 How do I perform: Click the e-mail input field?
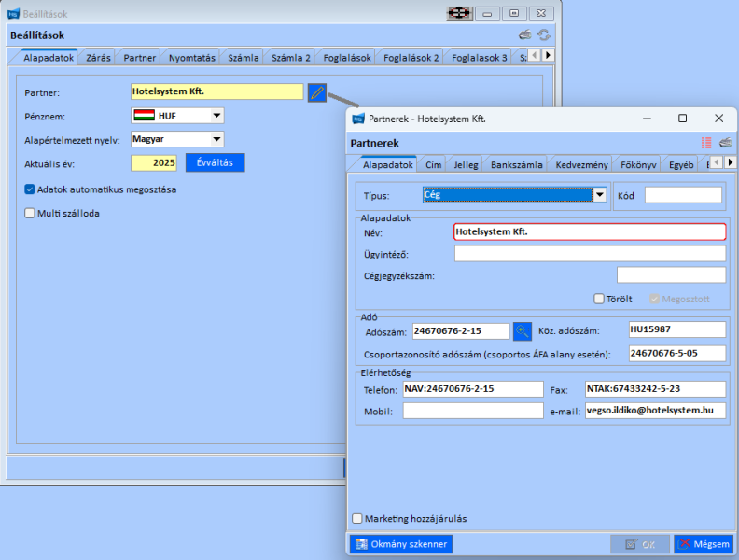click(655, 411)
